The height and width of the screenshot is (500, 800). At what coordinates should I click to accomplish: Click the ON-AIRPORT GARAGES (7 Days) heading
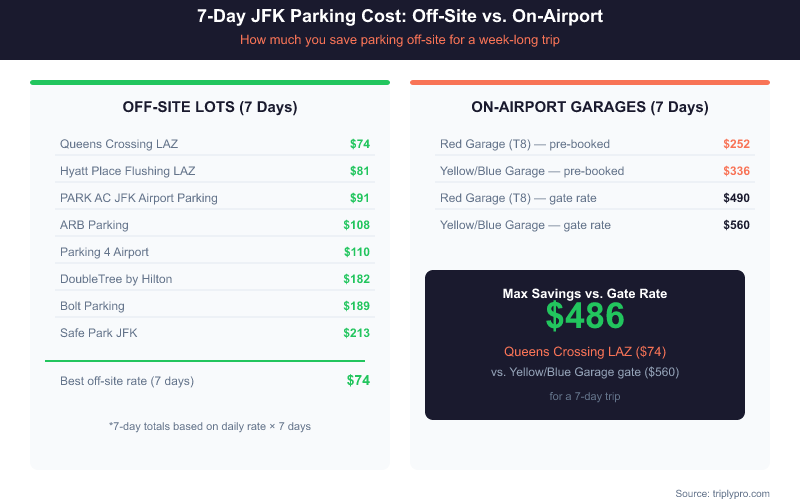pyautogui.click(x=590, y=107)
